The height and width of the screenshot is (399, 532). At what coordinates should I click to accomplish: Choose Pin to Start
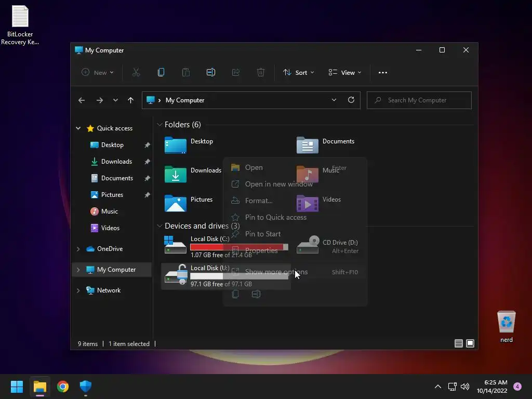click(x=295, y=234)
